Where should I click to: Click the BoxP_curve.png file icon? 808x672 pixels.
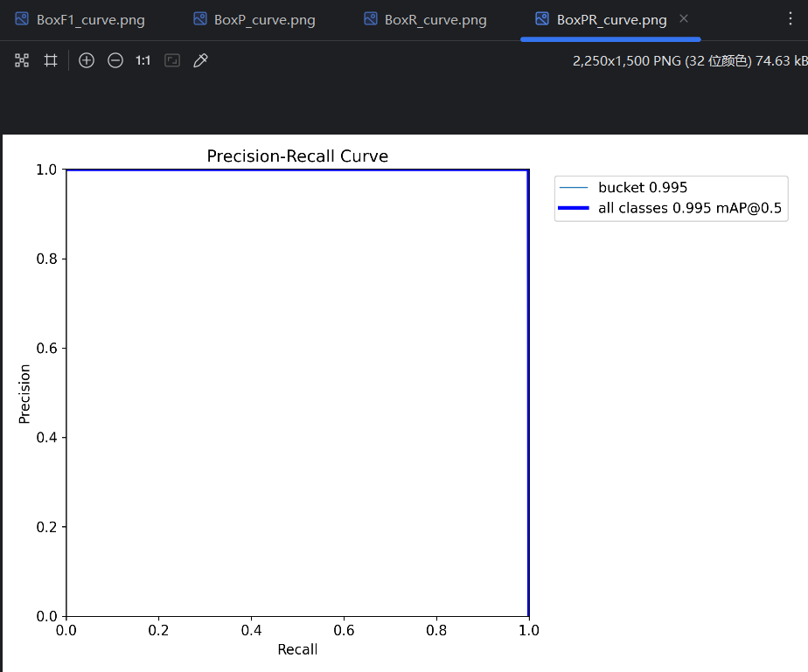coord(200,19)
